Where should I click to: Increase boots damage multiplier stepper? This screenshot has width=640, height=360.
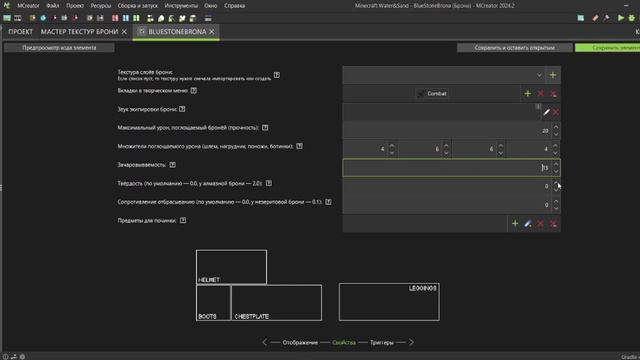point(556,146)
